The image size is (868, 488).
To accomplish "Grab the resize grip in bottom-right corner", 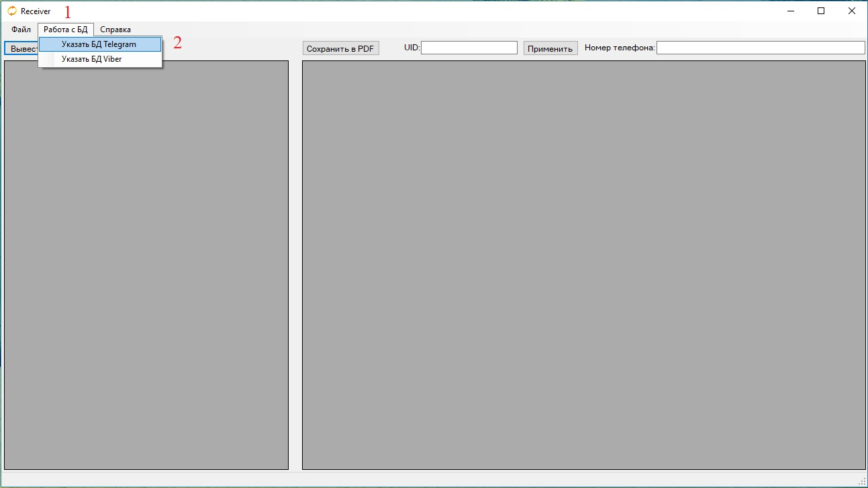I will 863,483.
